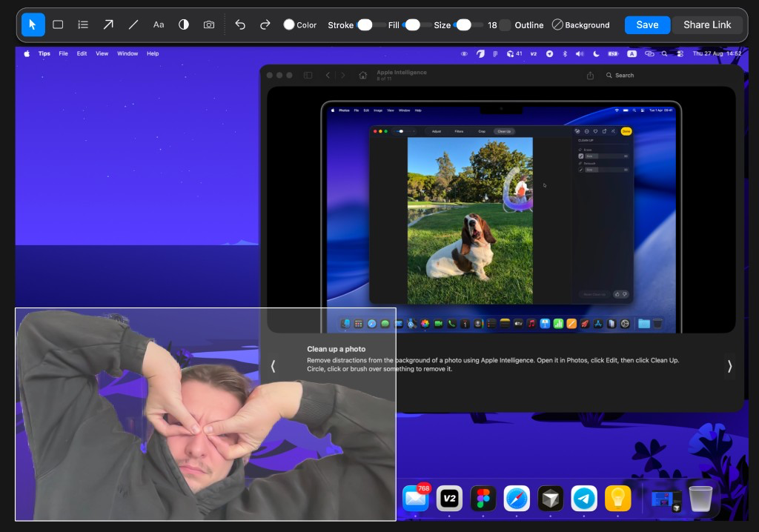Click the webcam overlay of the man
This screenshot has width=759, height=532.
(x=206, y=414)
